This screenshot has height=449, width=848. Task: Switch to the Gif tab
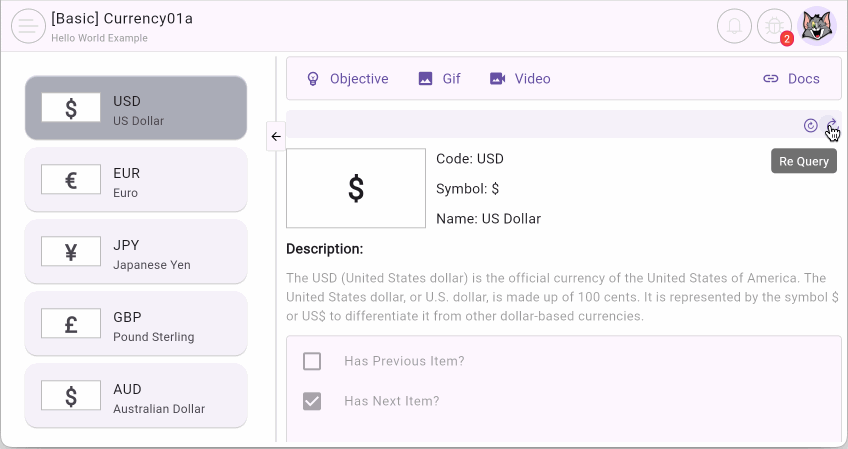(440, 79)
